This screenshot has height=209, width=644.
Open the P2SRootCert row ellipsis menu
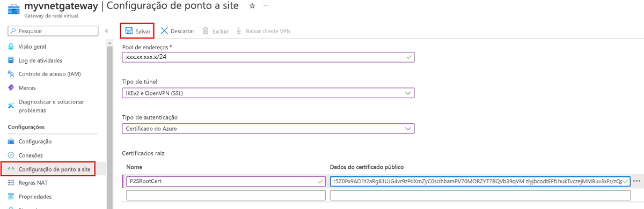coord(636,181)
